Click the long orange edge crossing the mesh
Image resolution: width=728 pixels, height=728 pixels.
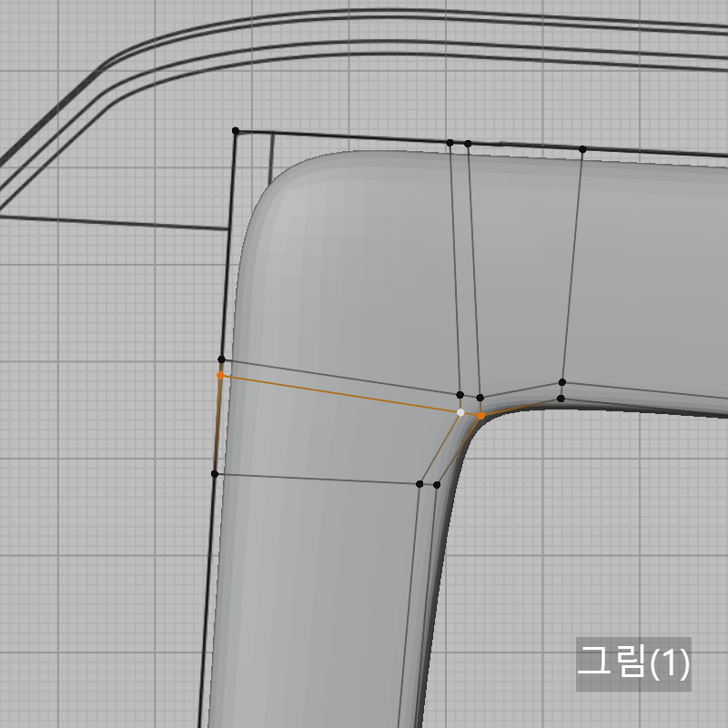point(339,394)
